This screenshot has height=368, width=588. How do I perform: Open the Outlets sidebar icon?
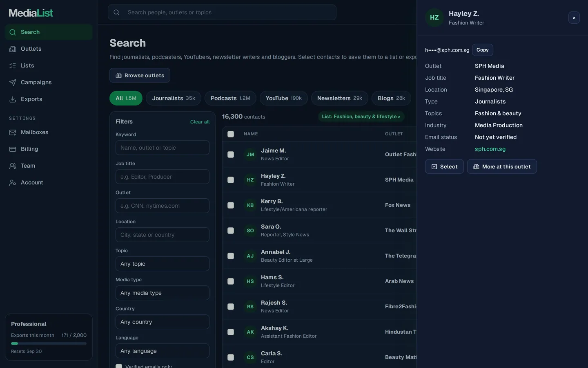coord(13,49)
